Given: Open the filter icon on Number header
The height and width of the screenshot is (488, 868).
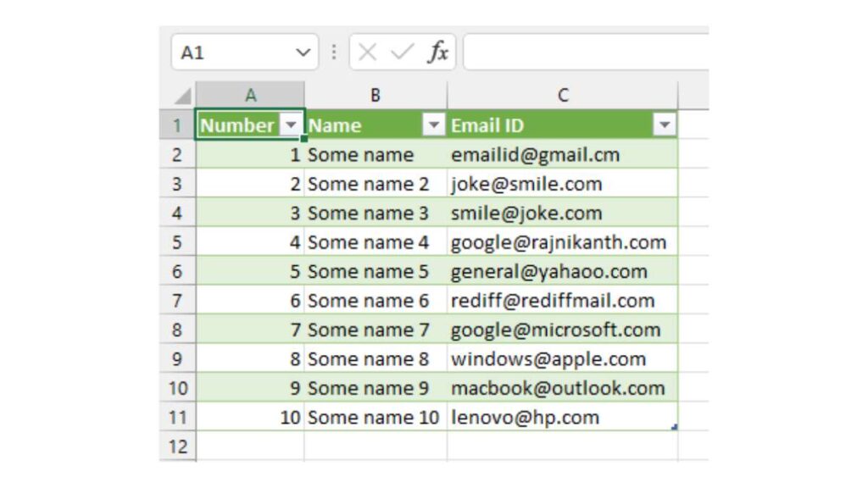Looking at the screenshot, I should [x=292, y=125].
